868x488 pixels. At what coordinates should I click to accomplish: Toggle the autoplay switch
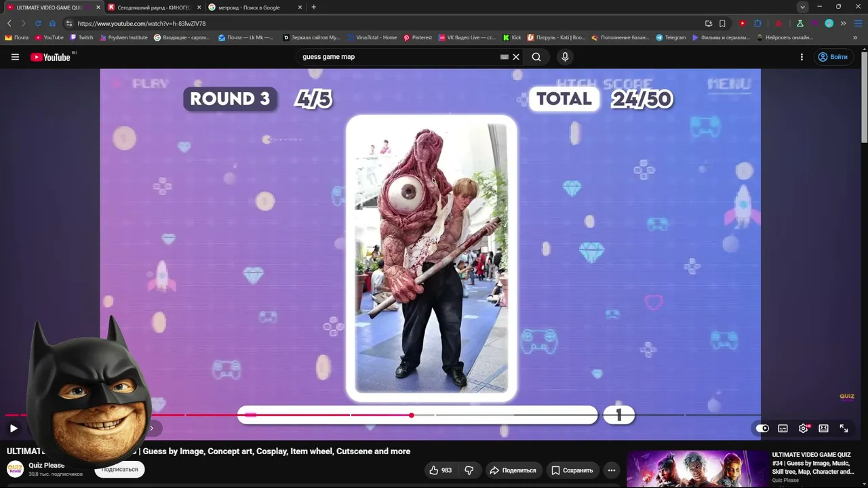(x=762, y=428)
